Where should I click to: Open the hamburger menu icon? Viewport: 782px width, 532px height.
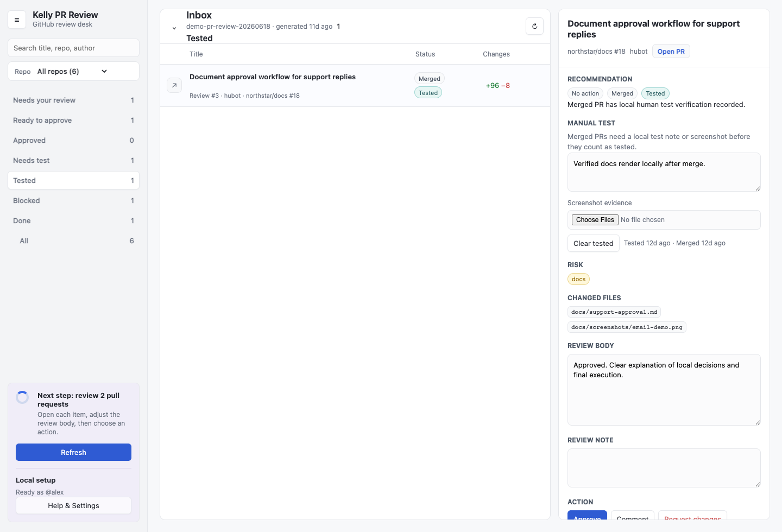(x=17, y=20)
